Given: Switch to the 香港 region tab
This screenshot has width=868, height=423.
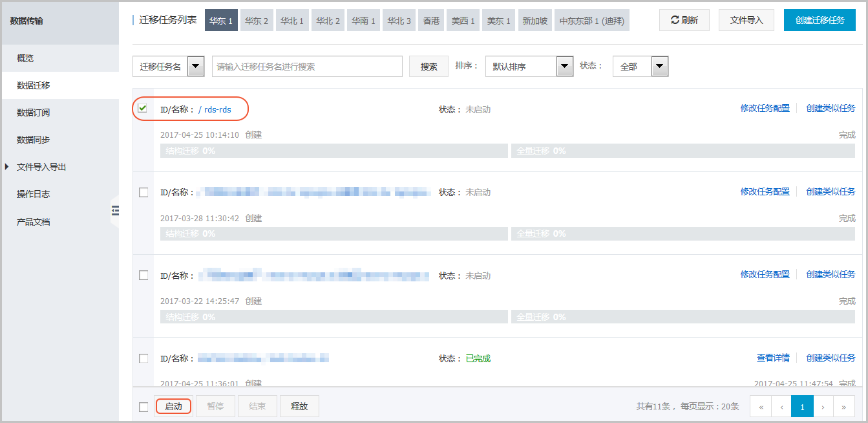Looking at the screenshot, I should click(431, 20).
